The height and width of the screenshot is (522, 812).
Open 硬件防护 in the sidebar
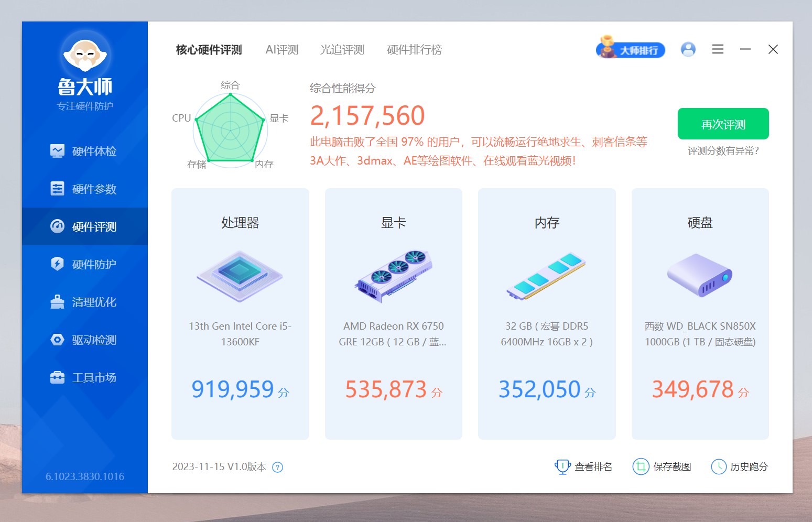point(85,264)
